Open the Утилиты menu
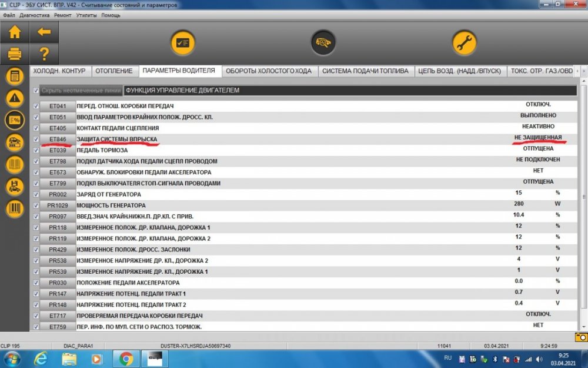The height and width of the screenshot is (368, 588). (86, 15)
